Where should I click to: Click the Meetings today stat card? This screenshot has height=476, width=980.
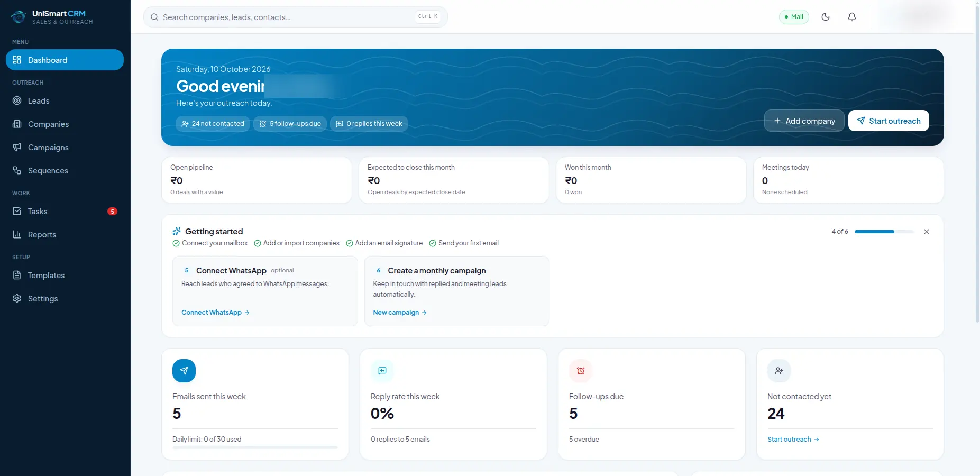coord(848,180)
